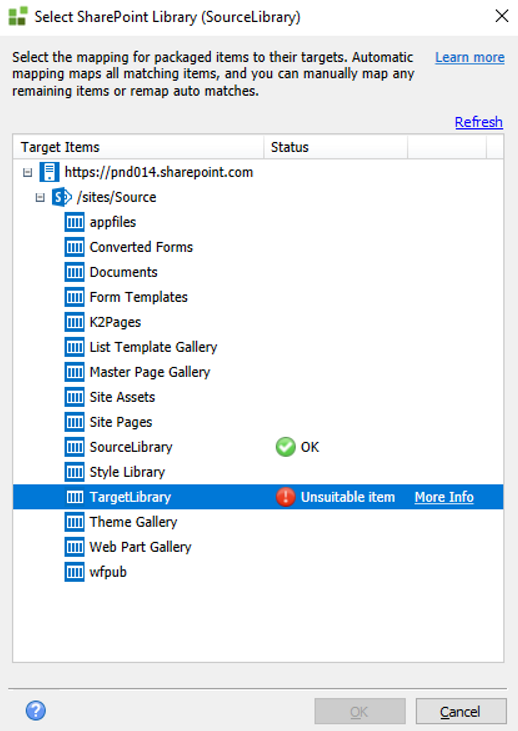518x731 pixels.
Task: Click the Target Items column header
Action: click(x=138, y=147)
